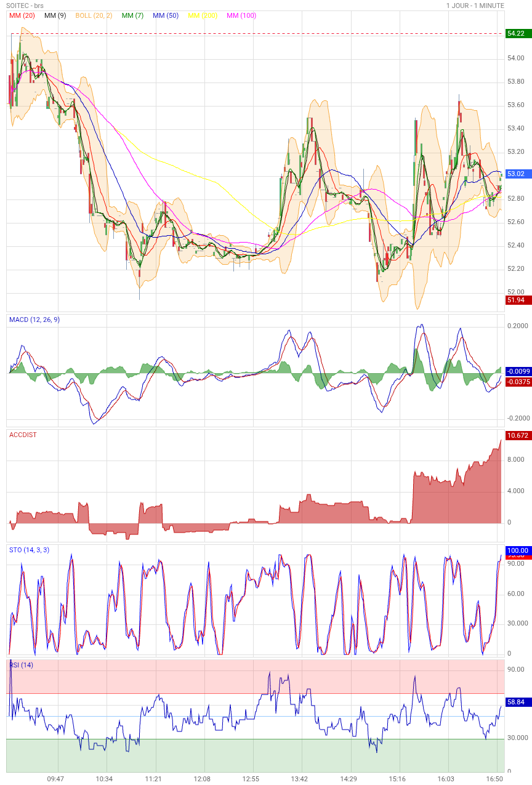Click the 52.20 price axis value
532x785 pixels.
click(x=516, y=269)
